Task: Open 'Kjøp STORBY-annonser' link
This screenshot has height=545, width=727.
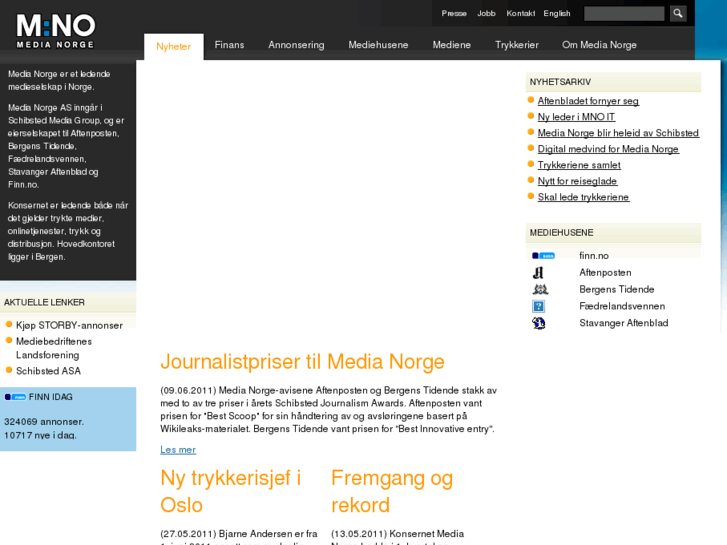Action: [x=70, y=326]
